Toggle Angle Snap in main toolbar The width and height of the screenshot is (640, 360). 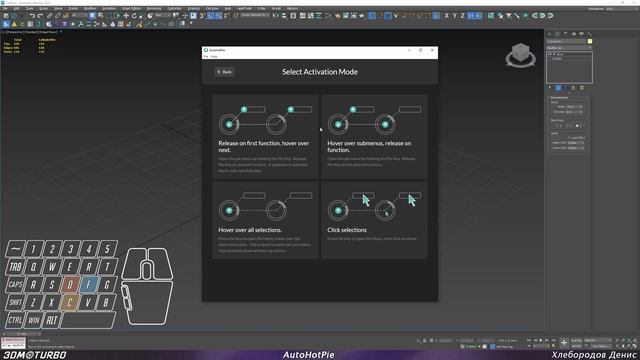[x=211, y=16]
